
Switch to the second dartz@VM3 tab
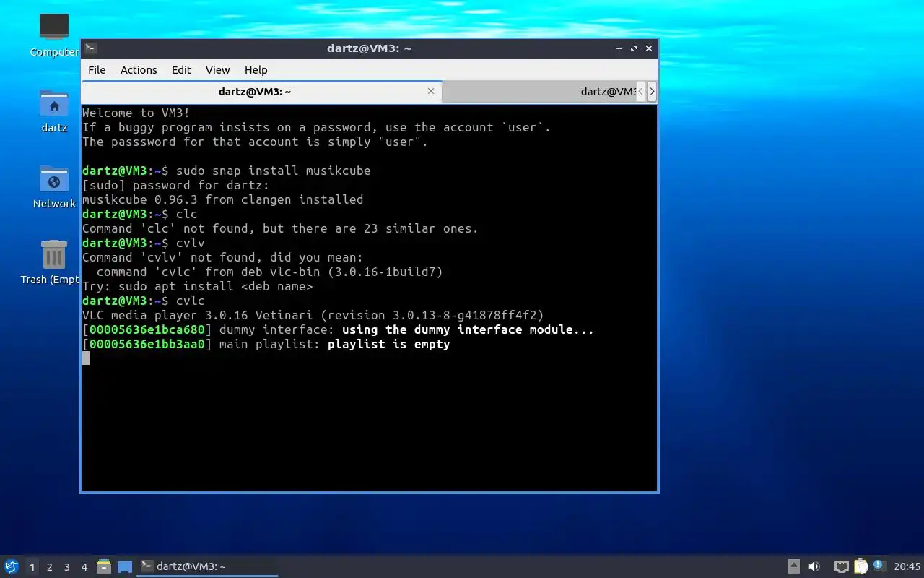click(x=539, y=92)
